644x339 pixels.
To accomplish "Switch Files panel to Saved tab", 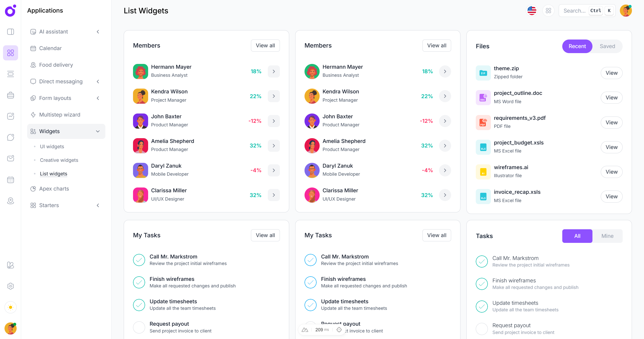I will click(x=607, y=46).
